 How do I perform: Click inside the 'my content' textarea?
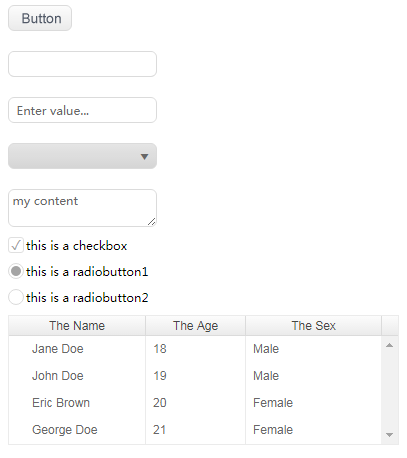[x=82, y=208]
